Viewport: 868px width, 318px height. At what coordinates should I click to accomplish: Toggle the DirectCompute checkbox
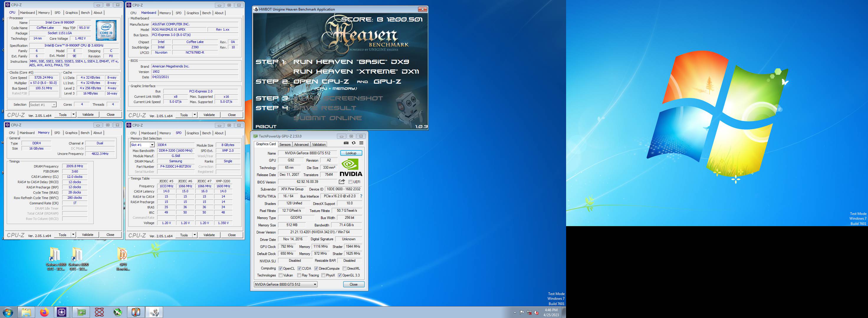pos(316,269)
